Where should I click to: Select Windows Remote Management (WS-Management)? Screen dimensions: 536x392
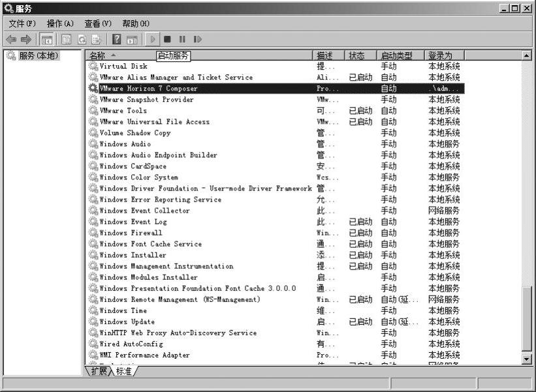pyautogui.click(x=276, y=299)
